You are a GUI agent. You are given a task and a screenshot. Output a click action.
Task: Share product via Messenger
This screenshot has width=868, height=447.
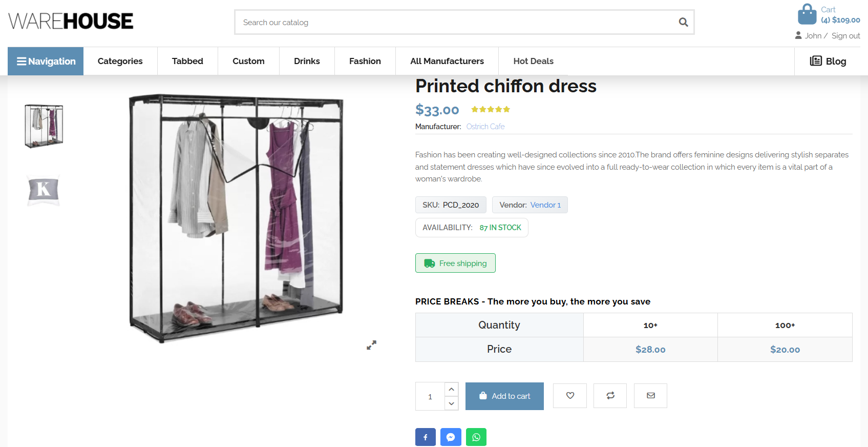tap(451, 437)
